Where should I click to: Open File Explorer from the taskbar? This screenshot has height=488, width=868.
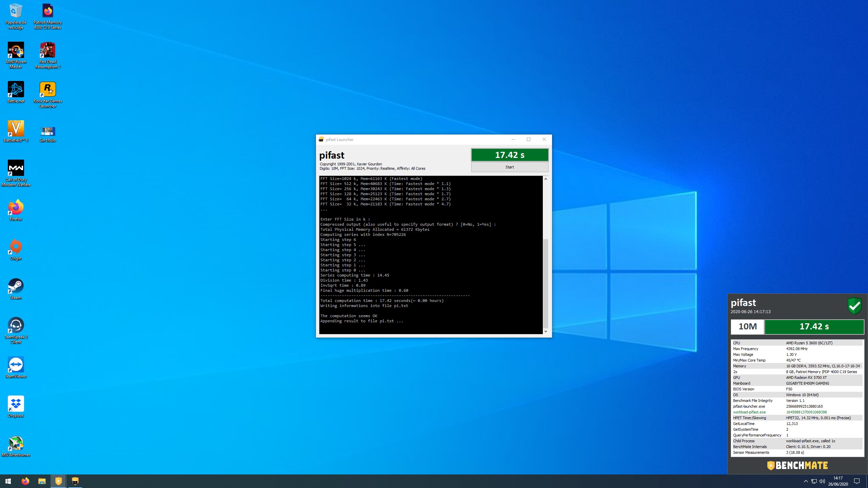click(42, 481)
